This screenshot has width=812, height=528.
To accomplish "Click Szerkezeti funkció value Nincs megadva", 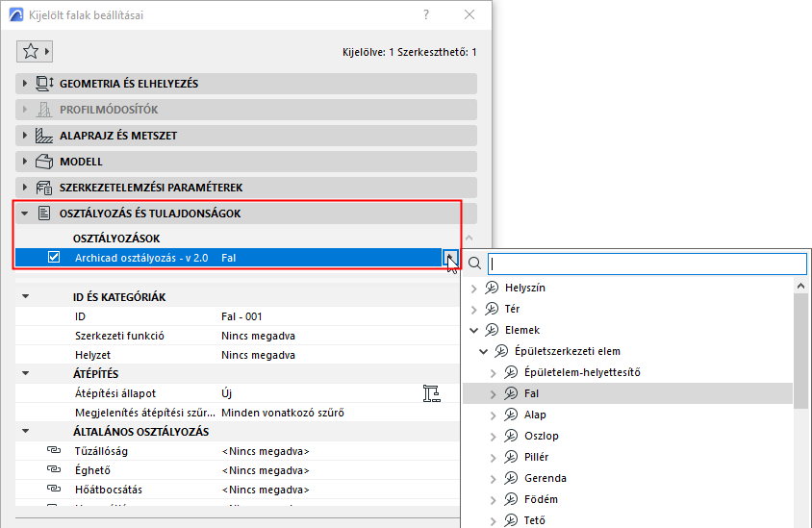I will click(259, 336).
